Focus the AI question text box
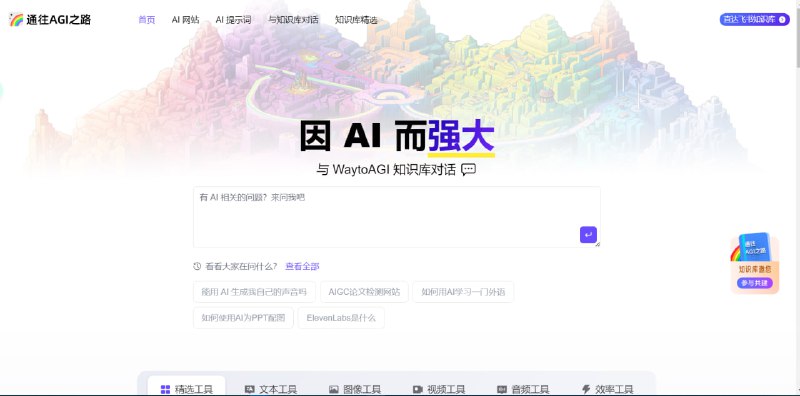 (x=396, y=217)
